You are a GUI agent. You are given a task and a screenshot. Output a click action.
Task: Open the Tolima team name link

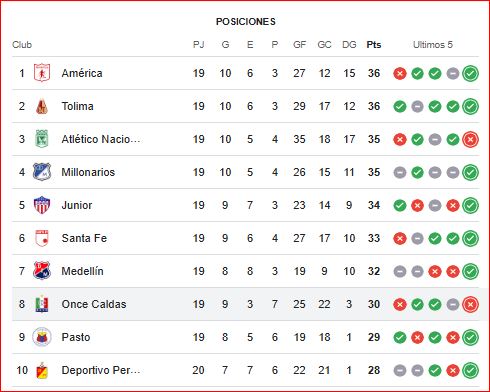coord(77,106)
